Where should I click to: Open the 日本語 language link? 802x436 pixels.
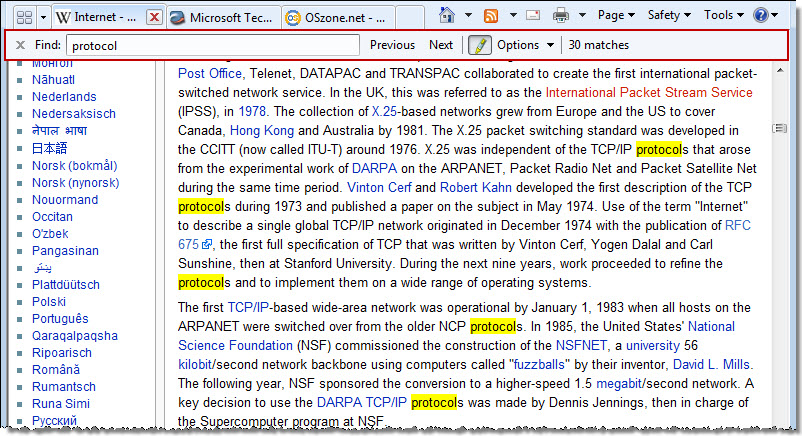coord(50,148)
